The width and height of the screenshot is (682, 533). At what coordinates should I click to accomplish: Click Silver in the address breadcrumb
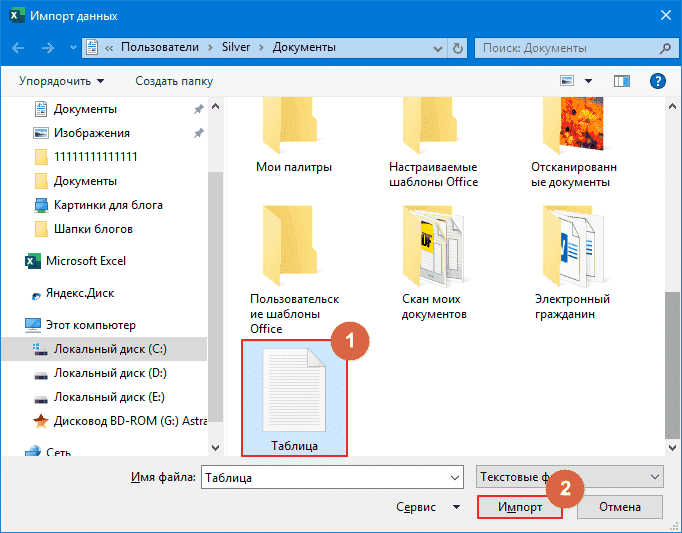(236, 47)
